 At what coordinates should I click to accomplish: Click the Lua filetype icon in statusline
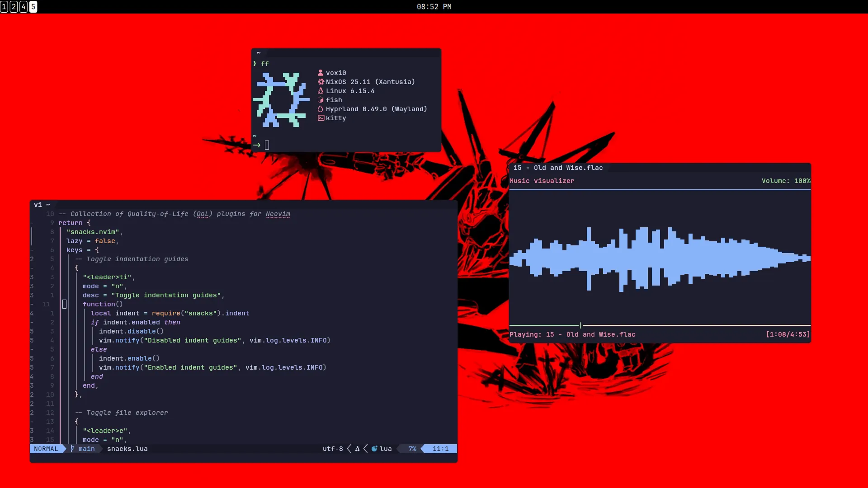[374, 449]
